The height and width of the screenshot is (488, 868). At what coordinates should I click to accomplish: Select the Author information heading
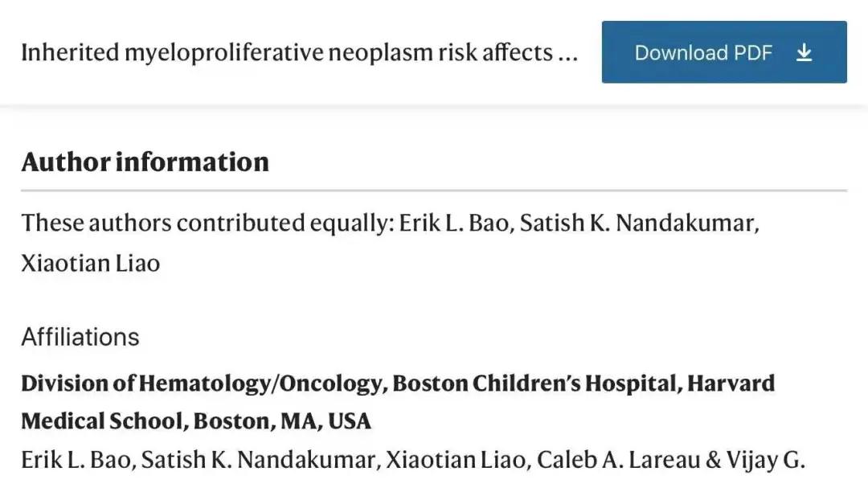click(145, 162)
